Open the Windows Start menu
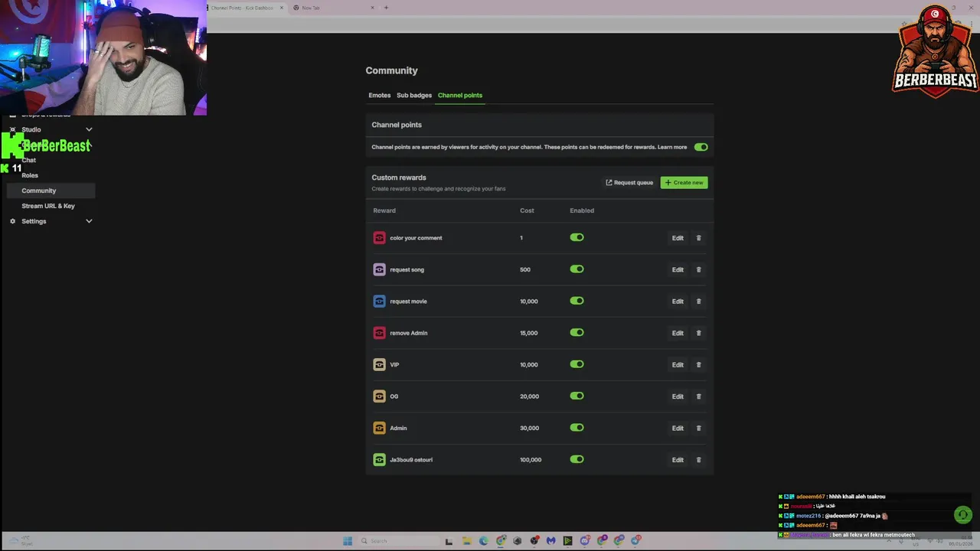Screen dimensions: 980x551 (x=348, y=541)
